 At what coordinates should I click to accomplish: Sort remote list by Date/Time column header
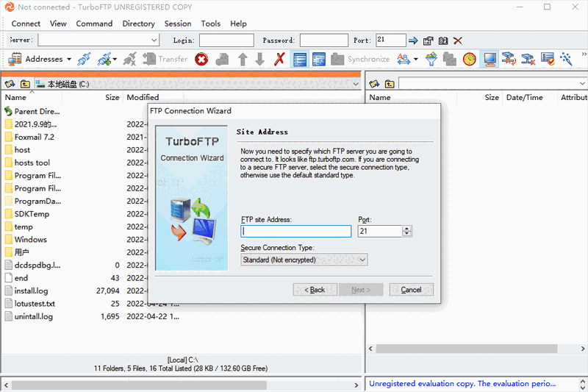[x=530, y=98]
